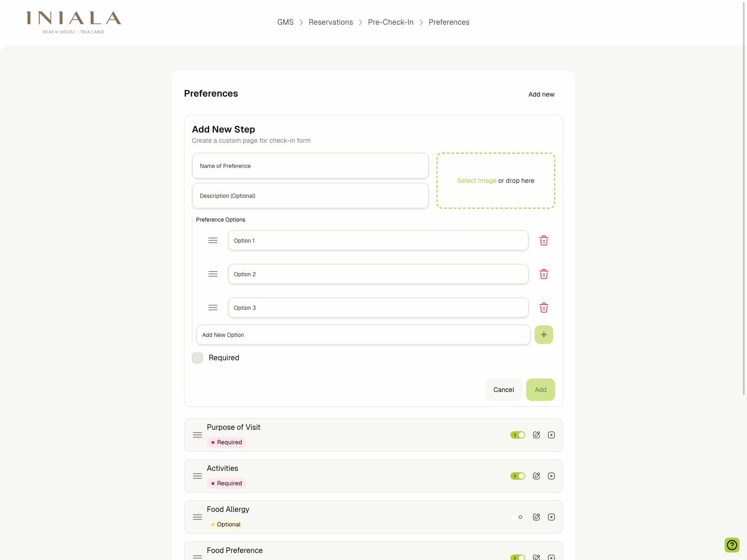Delete Option 1 using its trash icon
The height and width of the screenshot is (560, 747).
click(x=543, y=240)
